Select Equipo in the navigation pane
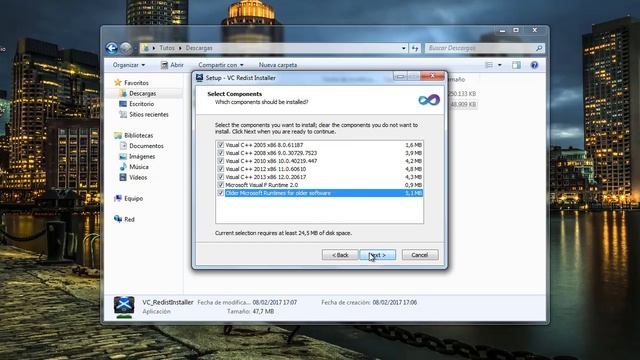Screen dimensions: 640x360 coord(133,198)
